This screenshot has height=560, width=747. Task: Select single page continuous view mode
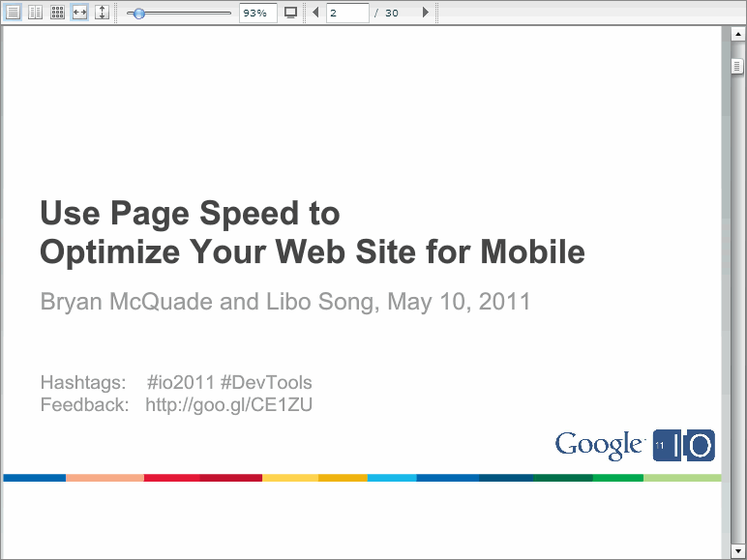pos(13,13)
